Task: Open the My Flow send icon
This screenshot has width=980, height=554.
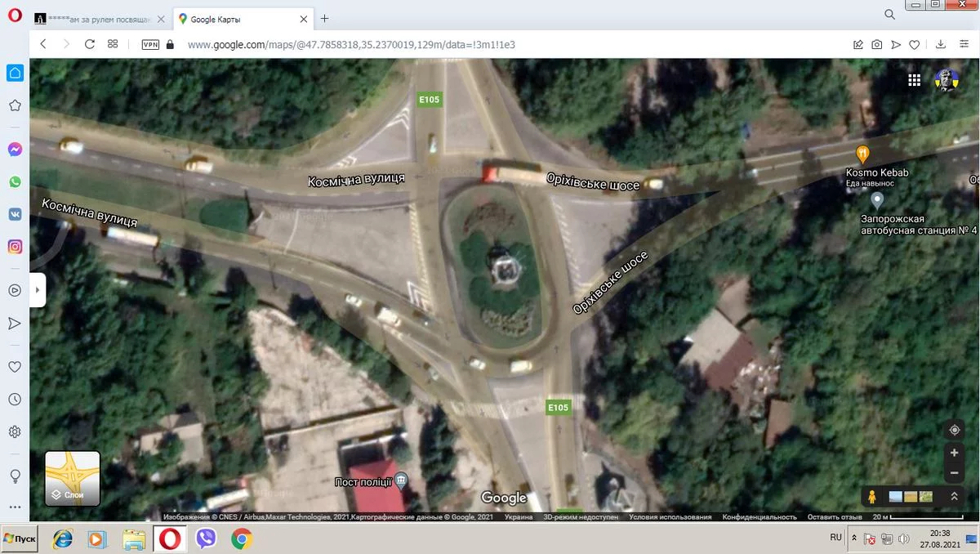Action: point(896,45)
